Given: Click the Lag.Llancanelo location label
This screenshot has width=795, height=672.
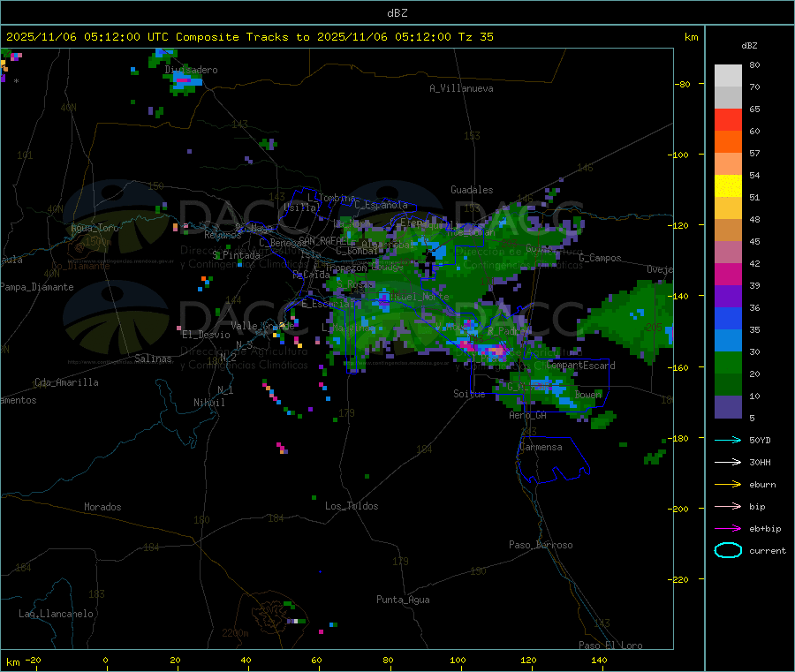Looking at the screenshot, I should (56, 614).
